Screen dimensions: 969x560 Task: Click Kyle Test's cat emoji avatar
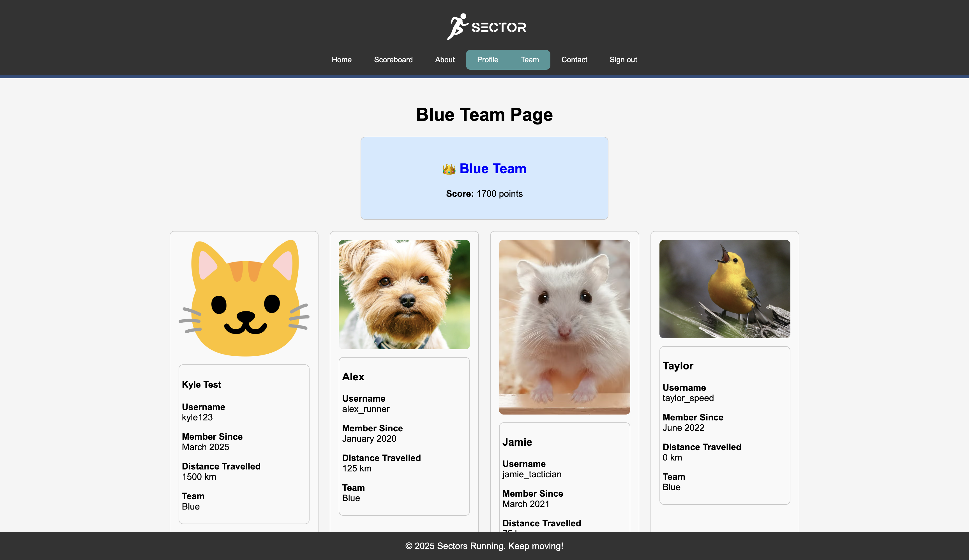244,298
